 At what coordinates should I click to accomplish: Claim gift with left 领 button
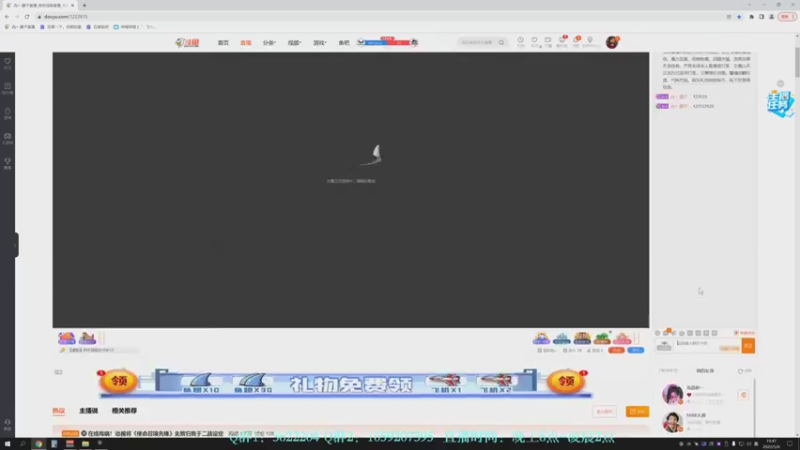[x=118, y=381]
